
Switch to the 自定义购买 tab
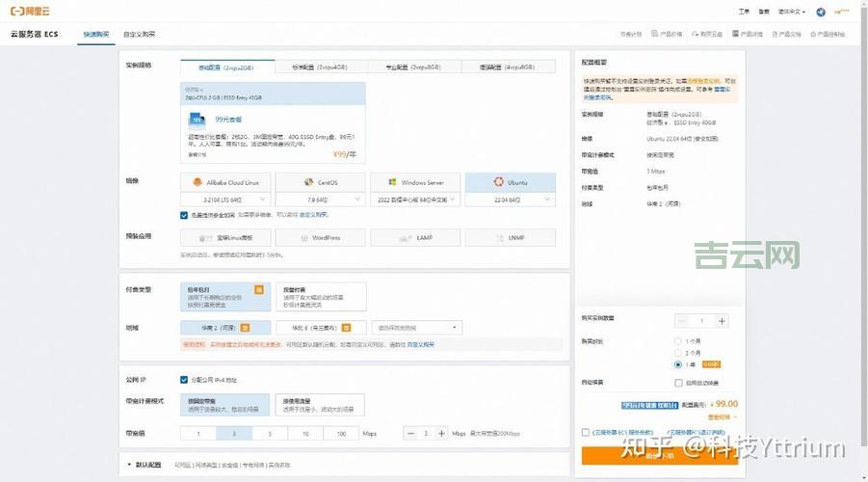139,35
